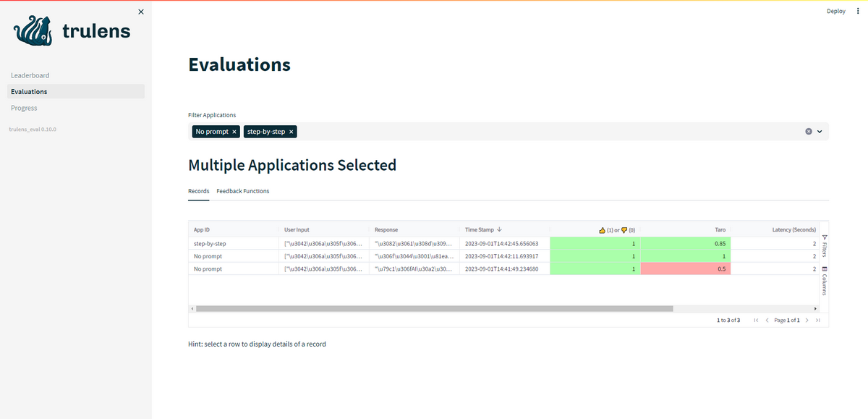Click the Taro cell showing 1 in the 14:42:11 row
868x419 pixels.
[x=686, y=256]
